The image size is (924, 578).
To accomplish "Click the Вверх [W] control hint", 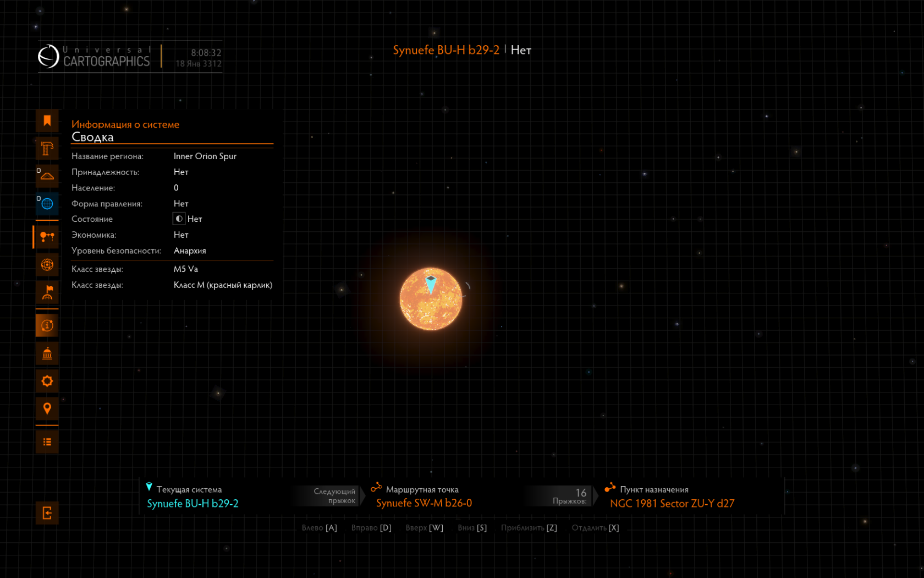I will tap(424, 528).
